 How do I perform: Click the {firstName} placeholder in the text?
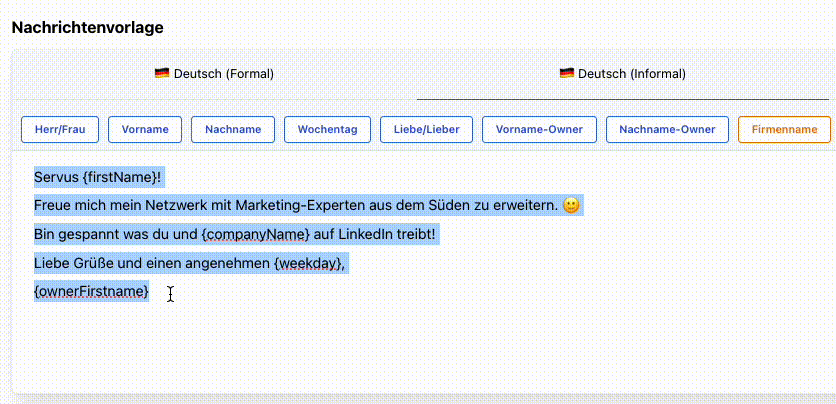[119, 177]
